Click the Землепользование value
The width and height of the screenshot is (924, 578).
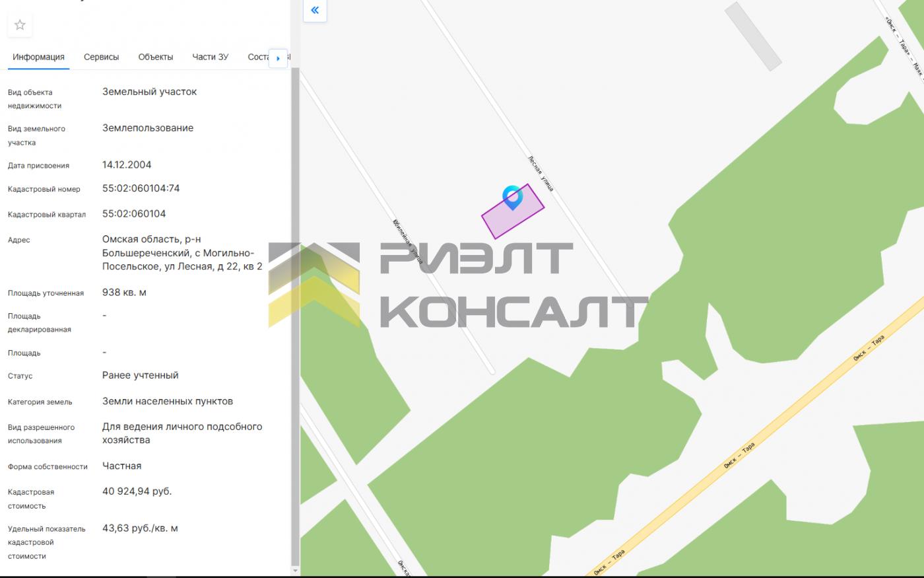(148, 128)
